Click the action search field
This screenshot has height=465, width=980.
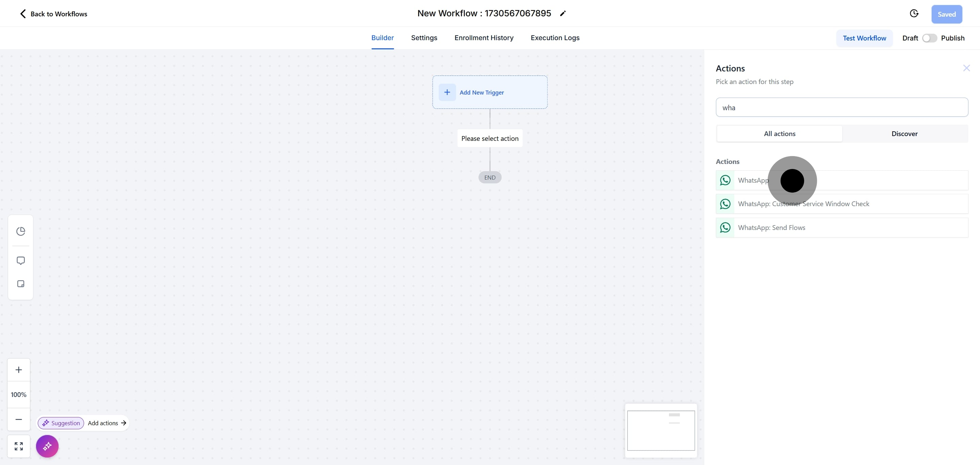[x=842, y=107]
